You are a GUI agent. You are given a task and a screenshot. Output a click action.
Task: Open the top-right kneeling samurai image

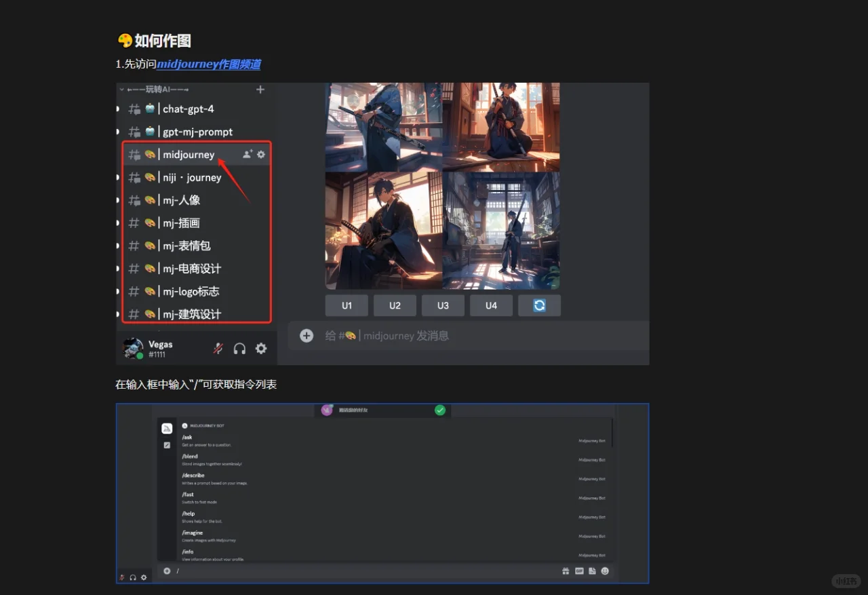502,127
